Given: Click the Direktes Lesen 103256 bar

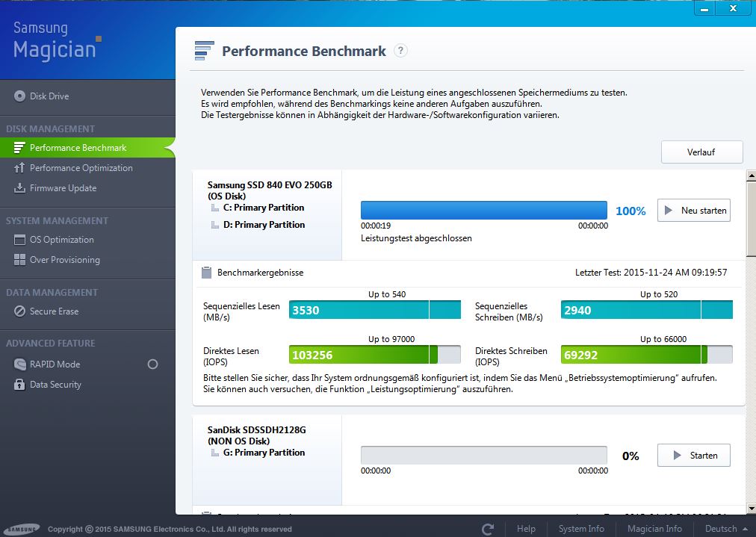Looking at the screenshot, I should [x=374, y=355].
